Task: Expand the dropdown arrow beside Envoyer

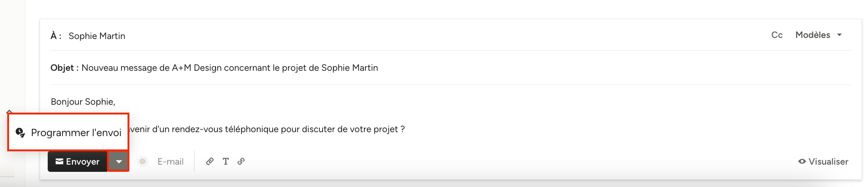Action: point(119,161)
